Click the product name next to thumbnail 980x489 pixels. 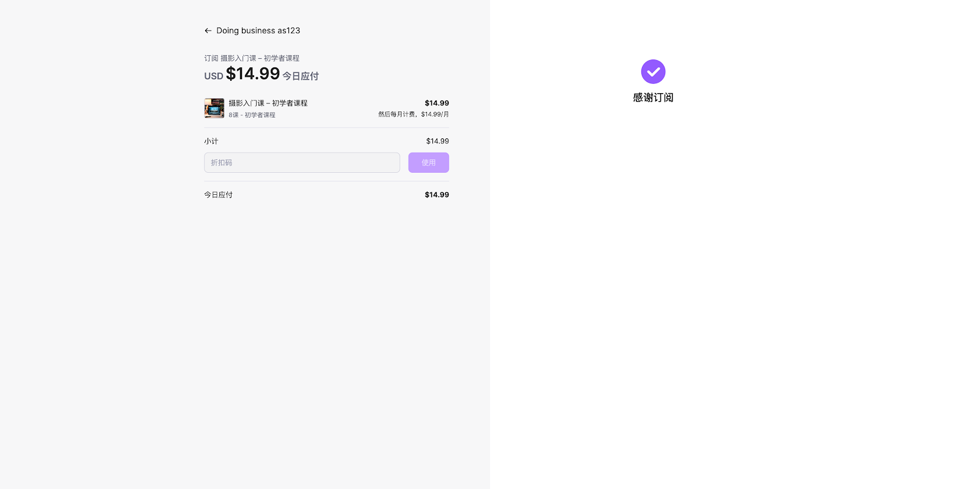tap(268, 103)
